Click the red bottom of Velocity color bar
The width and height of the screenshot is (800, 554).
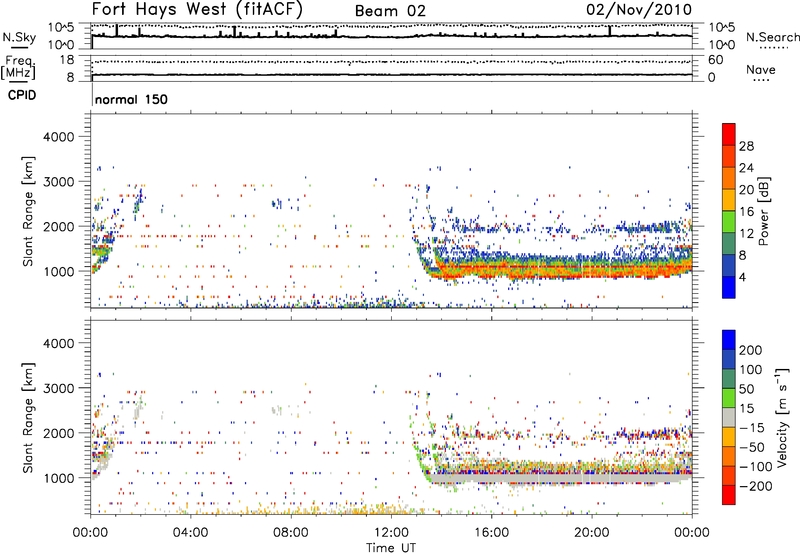tap(729, 495)
